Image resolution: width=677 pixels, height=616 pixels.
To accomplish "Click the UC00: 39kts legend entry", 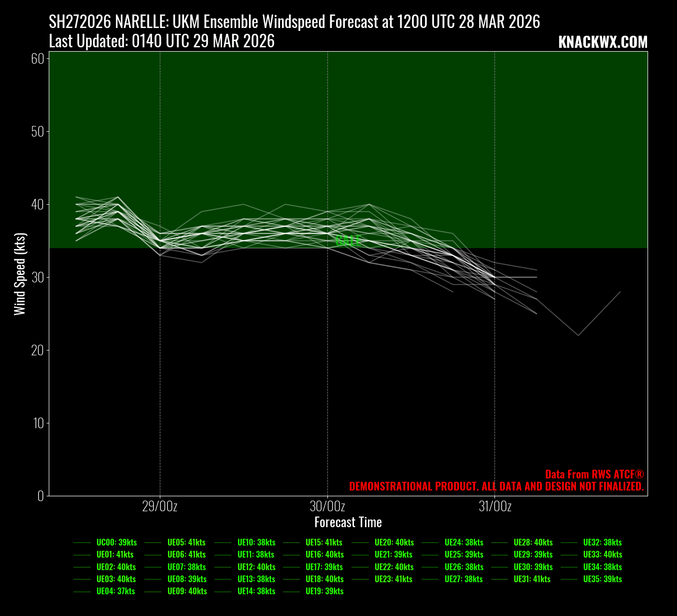I will pos(116,543).
